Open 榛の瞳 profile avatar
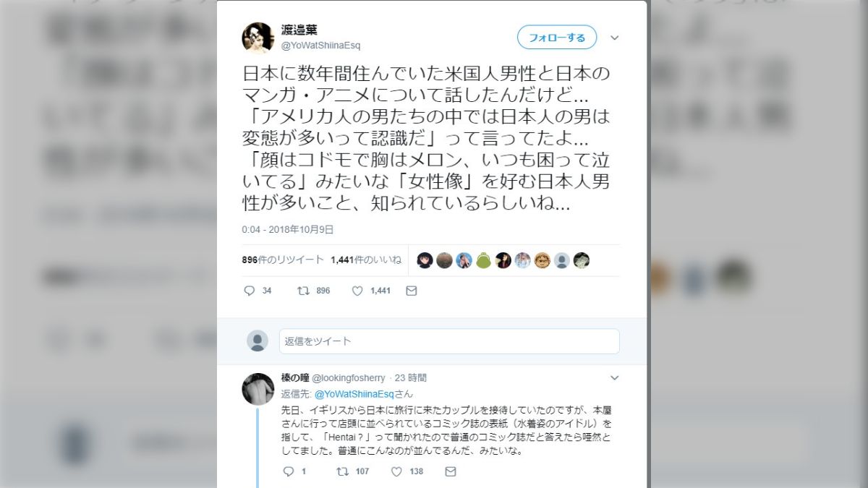 (258, 389)
